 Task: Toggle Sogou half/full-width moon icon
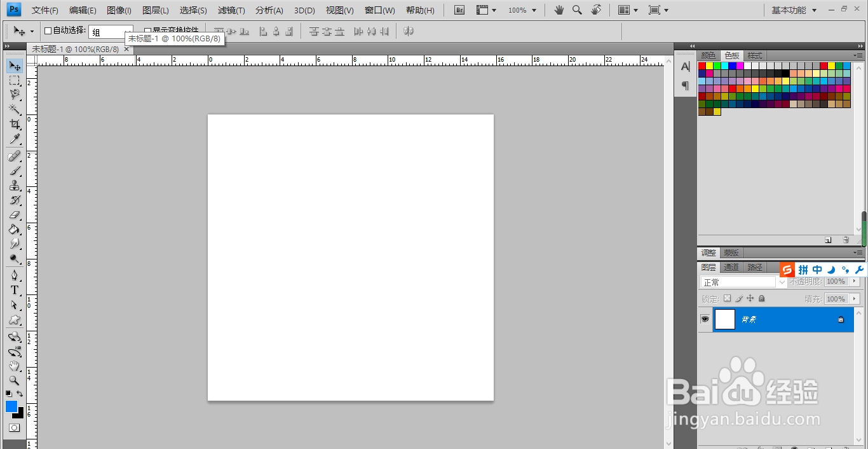pyautogui.click(x=831, y=270)
